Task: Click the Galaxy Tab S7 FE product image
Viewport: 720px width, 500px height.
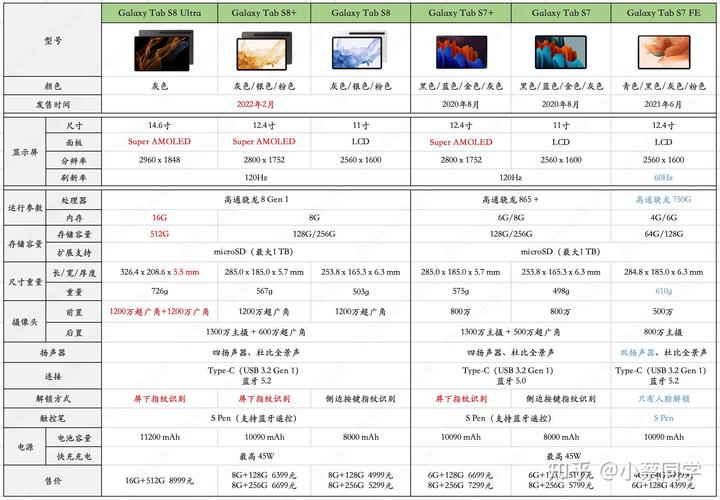Action: [x=664, y=52]
